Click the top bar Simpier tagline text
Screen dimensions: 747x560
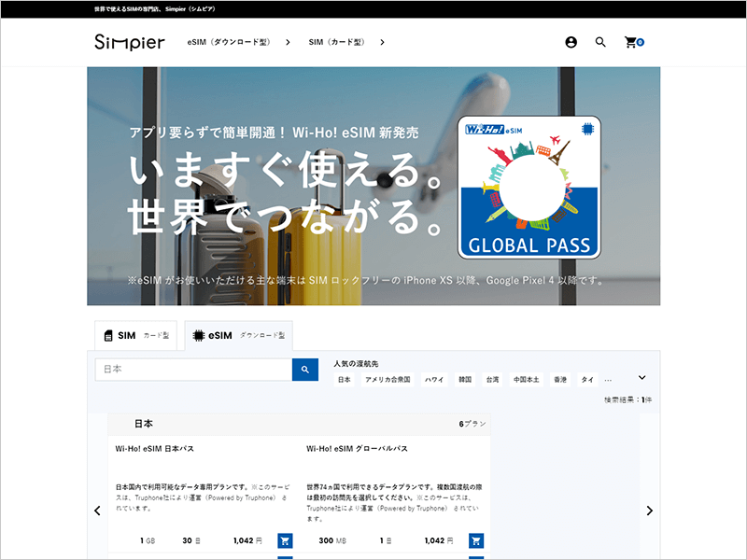tap(155, 9)
